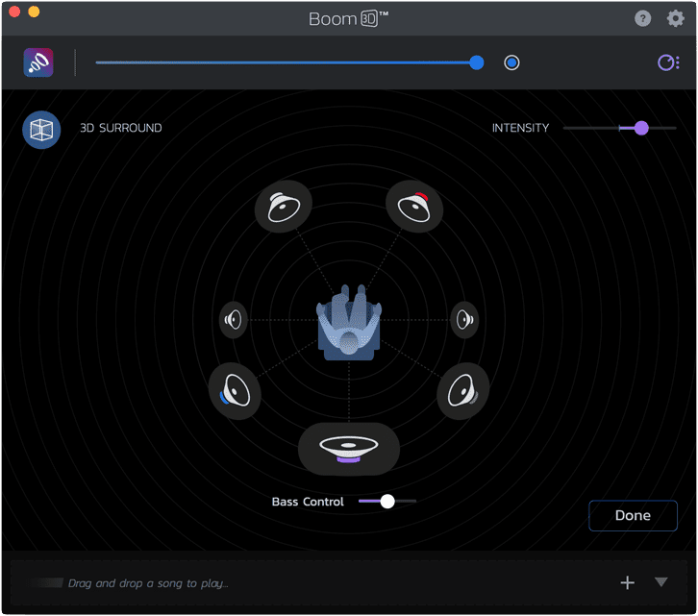Click the main volume slider handle

[476, 62]
